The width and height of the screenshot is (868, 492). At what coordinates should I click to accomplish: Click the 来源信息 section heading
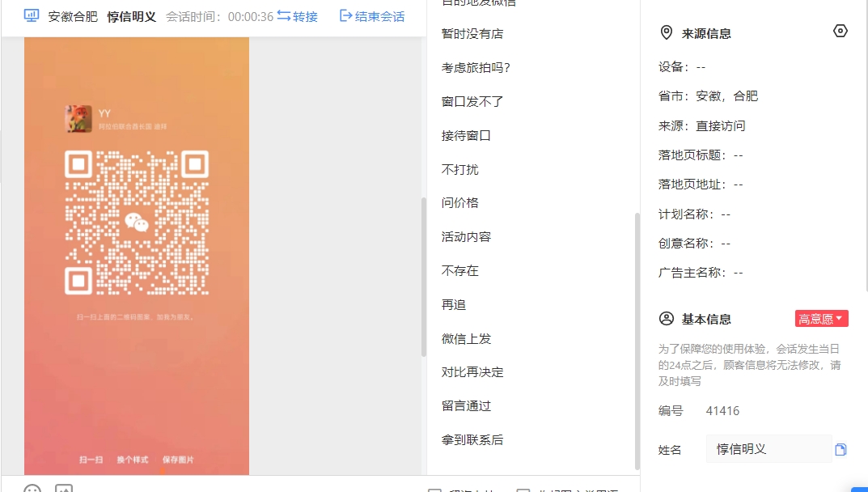tap(706, 33)
